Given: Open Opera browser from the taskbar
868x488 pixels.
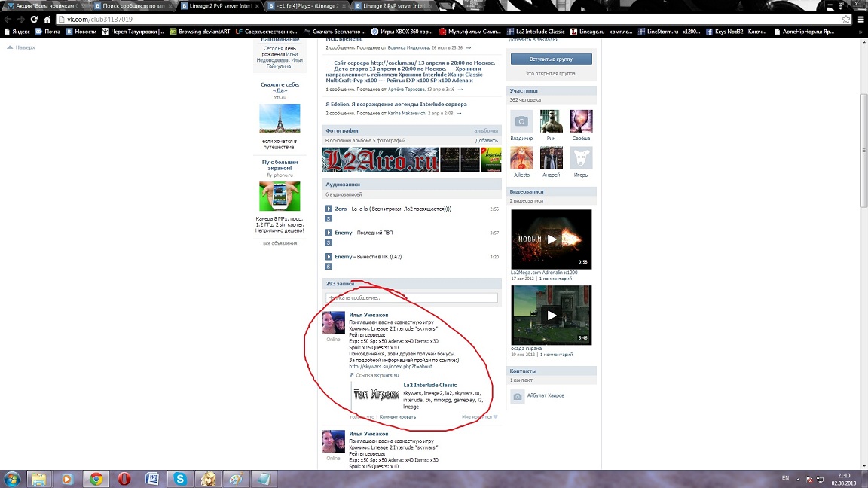Looking at the screenshot, I should pos(124,479).
